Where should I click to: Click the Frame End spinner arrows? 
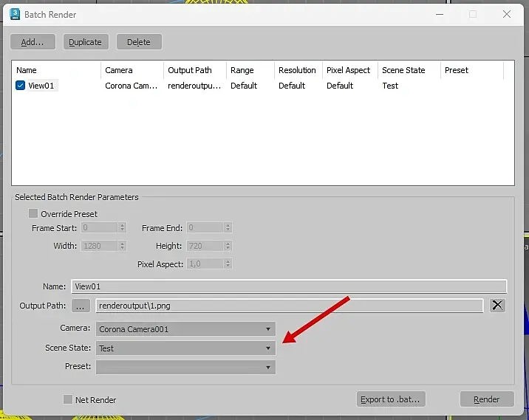(x=228, y=228)
